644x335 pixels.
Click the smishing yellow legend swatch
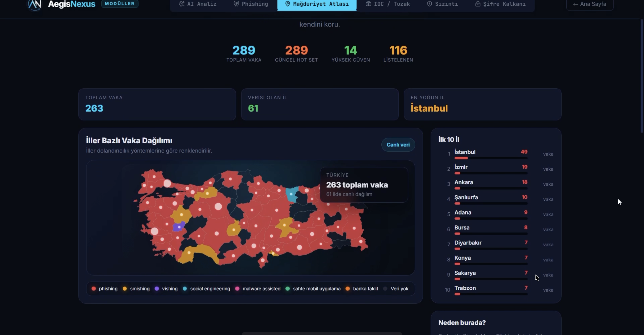tap(125, 288)
